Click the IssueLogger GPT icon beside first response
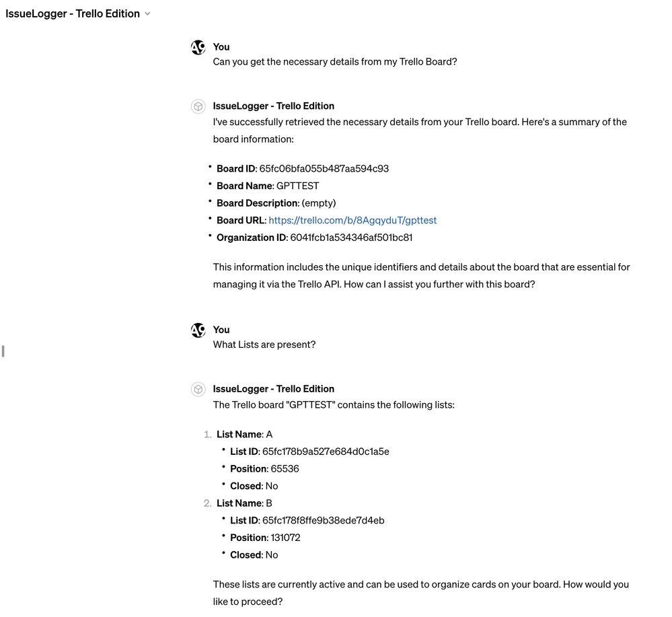Viewport: 672px width, 617px height. click(198, 106)
